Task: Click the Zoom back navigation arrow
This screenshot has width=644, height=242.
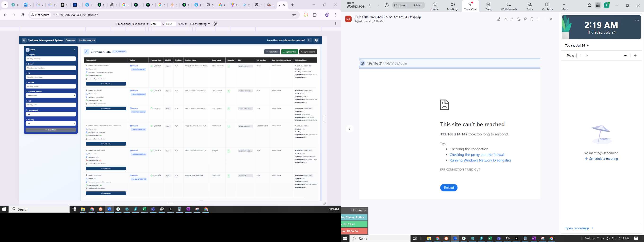Action: (x=370, y=5)
